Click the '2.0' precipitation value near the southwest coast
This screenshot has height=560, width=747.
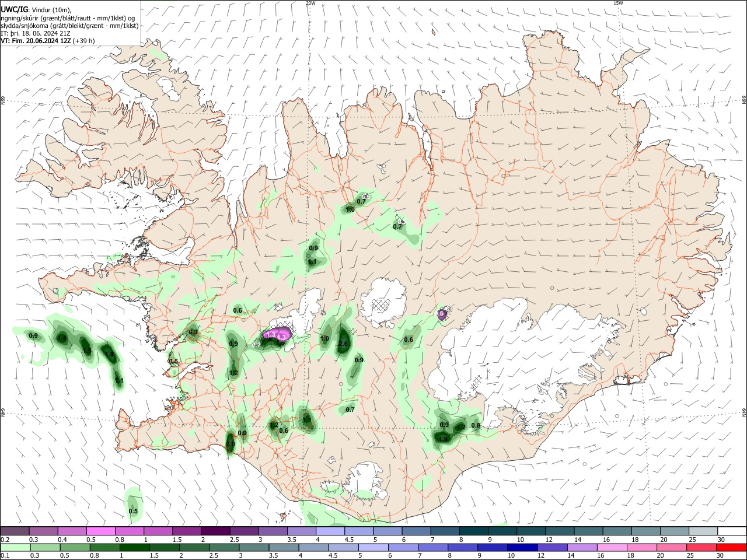pos(231,444)
